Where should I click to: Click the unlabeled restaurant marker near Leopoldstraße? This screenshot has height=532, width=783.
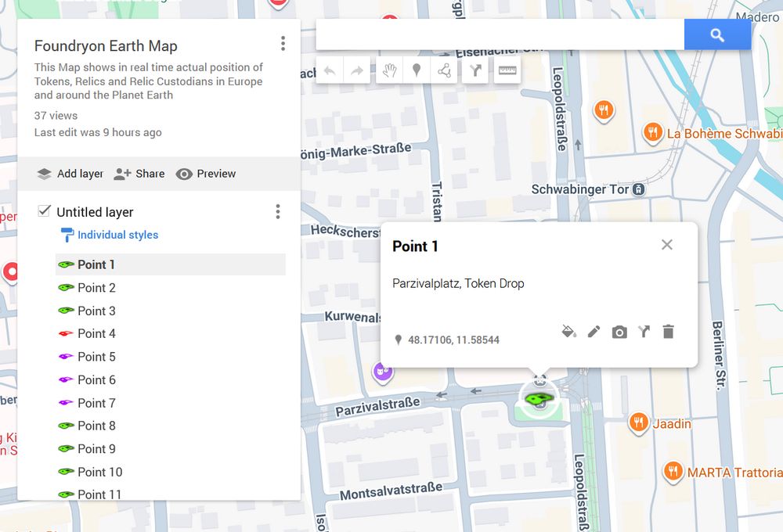point(604,111)
